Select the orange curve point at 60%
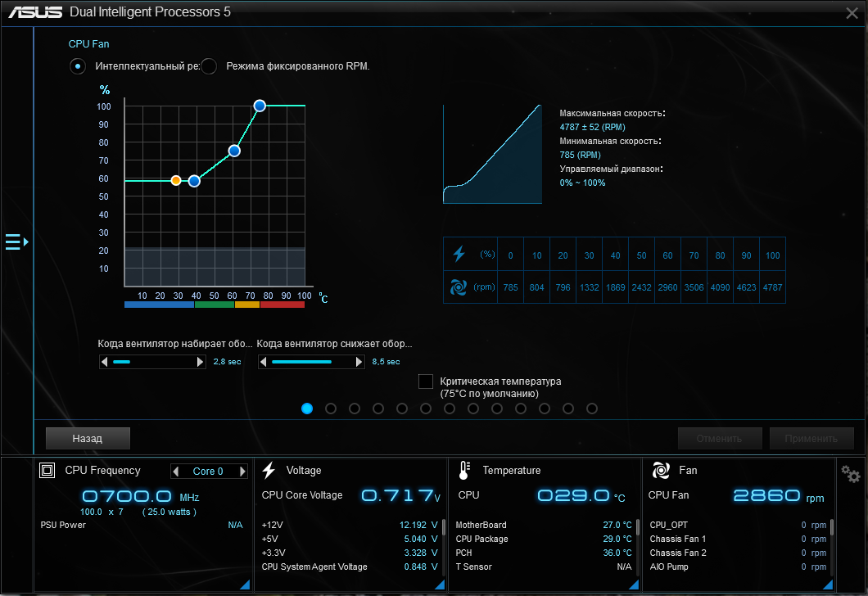868x596 pixels. (x=176, y=180)
